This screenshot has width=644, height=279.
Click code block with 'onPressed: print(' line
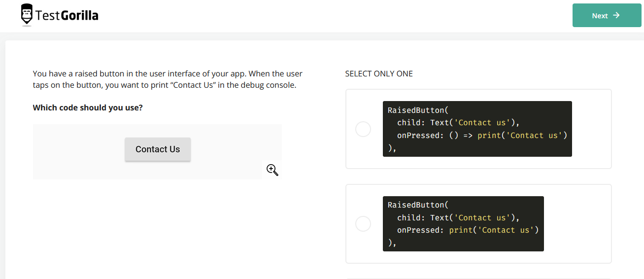(x=463, y=224)
